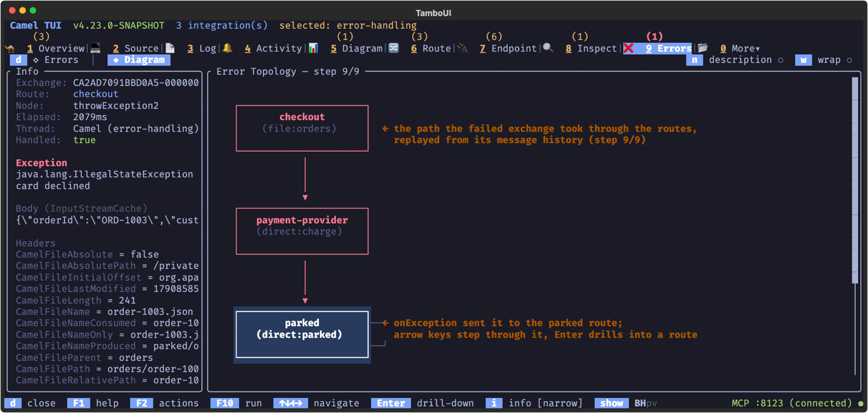Click the bell icon beside Activity tab

(228, 48)
